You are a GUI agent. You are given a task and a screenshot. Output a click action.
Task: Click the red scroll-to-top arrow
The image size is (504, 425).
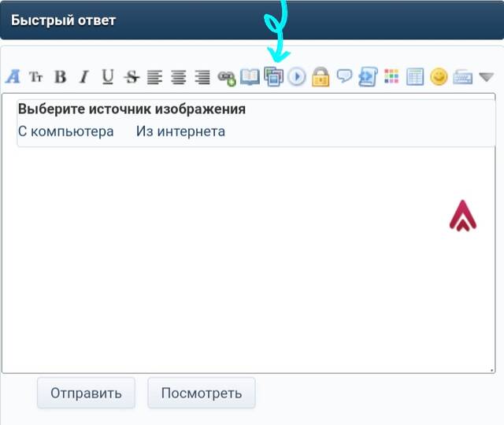463,215
